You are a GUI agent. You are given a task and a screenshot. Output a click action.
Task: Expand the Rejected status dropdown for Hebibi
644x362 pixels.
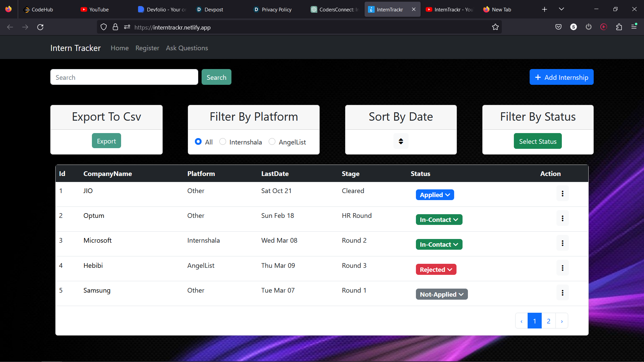coord(436,269)
